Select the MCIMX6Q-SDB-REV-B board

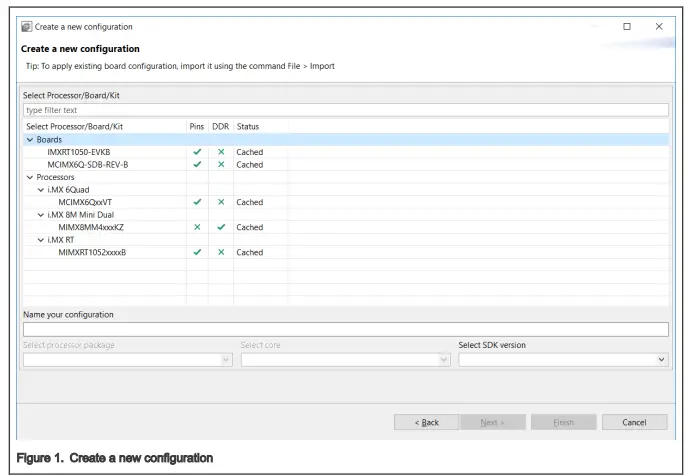(x=88, y=165)
